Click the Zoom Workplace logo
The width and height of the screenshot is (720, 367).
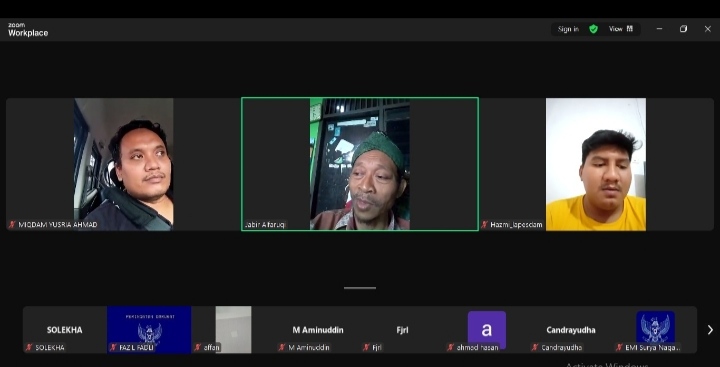28,29
